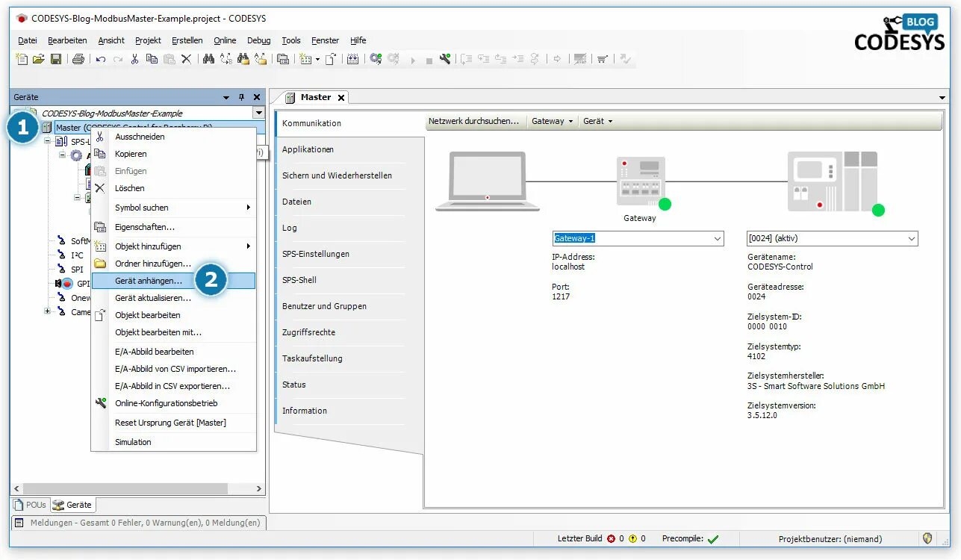The width and height of the screenshot is (961, 560).
Task: Collapse the Application tree node
Action: point(63,155)
